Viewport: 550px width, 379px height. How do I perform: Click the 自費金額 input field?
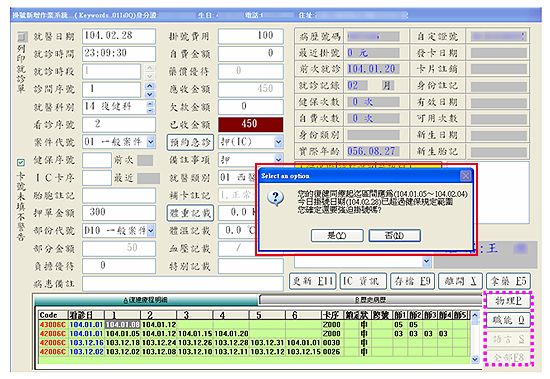(250, 54)
